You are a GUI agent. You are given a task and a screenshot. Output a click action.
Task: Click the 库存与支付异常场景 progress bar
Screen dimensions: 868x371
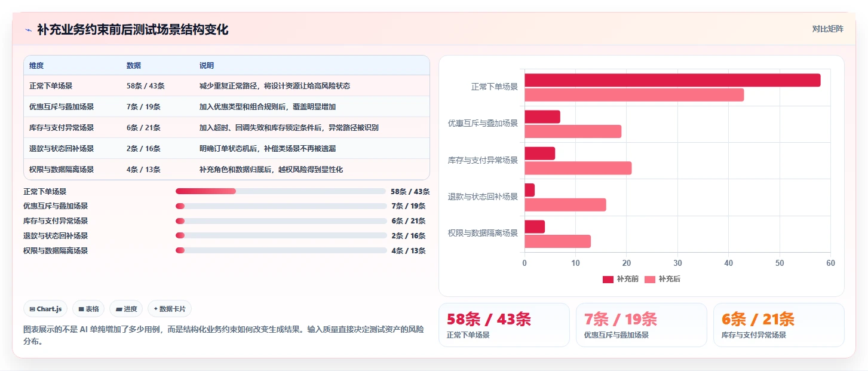tap(281, 221)
